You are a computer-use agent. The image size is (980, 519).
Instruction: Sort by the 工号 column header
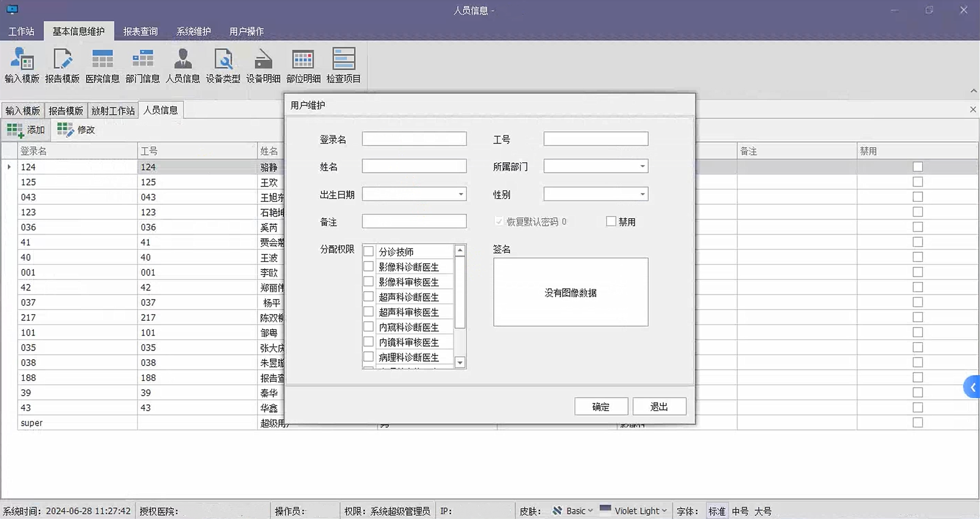(197, 151)
